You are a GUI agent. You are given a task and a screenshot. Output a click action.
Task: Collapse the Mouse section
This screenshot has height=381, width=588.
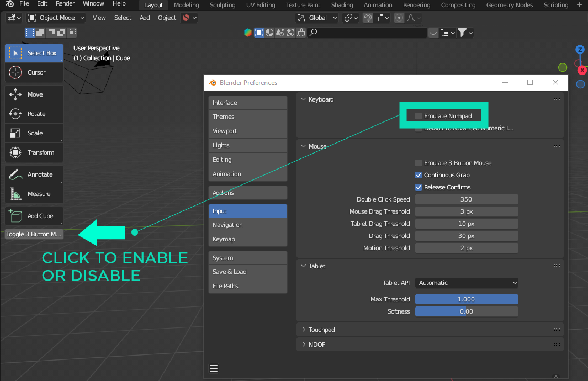tap(303, 146)
